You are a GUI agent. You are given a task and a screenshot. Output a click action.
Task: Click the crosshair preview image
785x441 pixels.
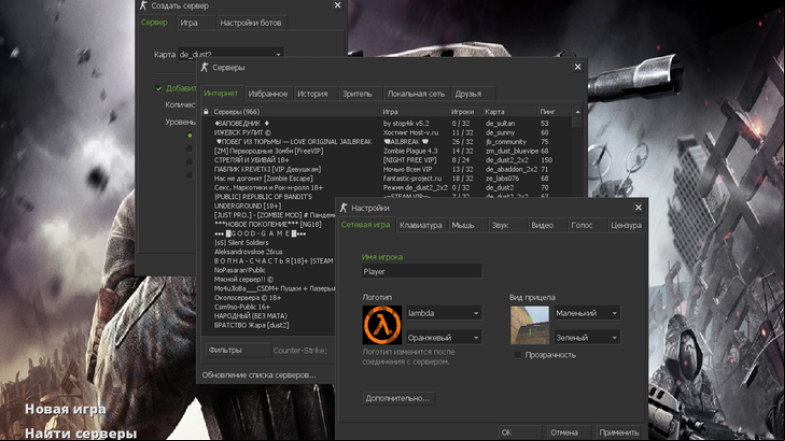point(530,325)
